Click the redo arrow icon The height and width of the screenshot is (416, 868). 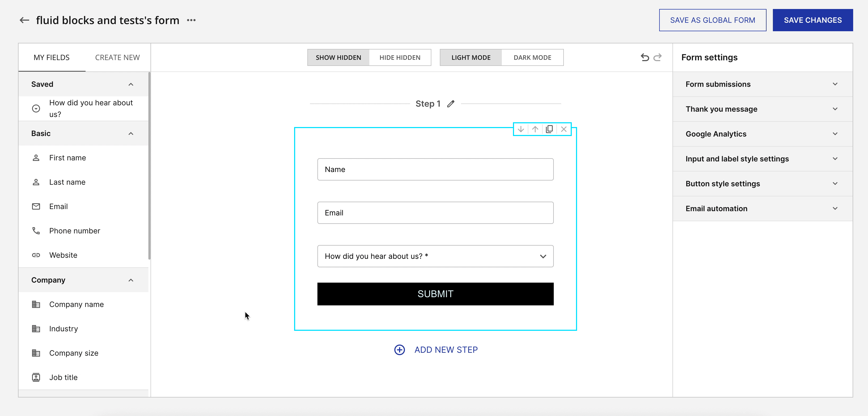pyautogui.click(x=658, y=57)
